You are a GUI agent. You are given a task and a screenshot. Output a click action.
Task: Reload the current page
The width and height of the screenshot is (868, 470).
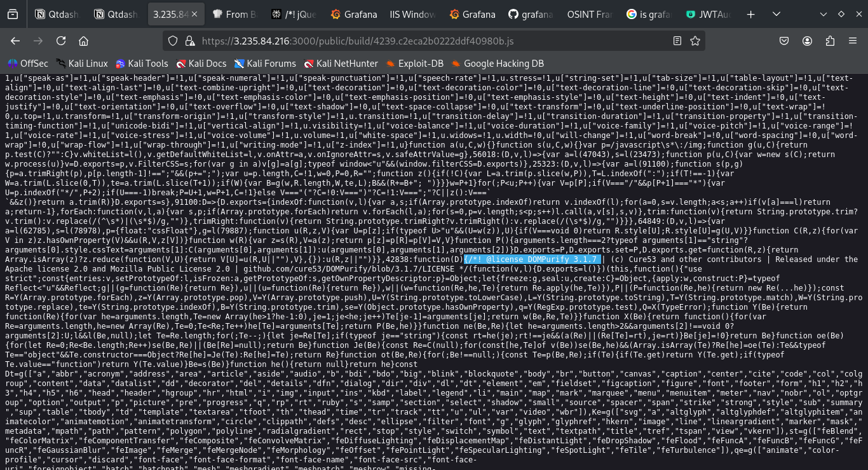pyautogui.click(x=61, y=41)
